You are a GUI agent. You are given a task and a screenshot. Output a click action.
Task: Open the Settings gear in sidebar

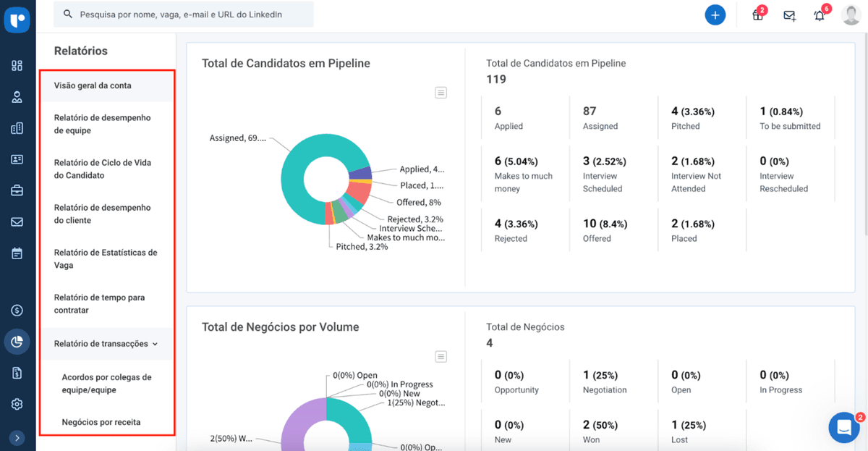[16, 403]
